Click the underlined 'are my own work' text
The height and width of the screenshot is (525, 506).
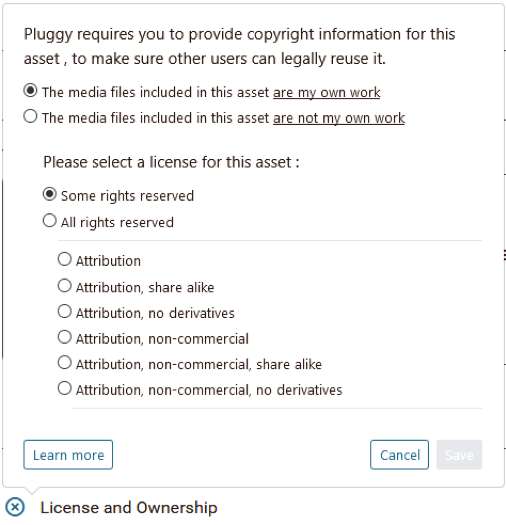(x=327, y=93)
